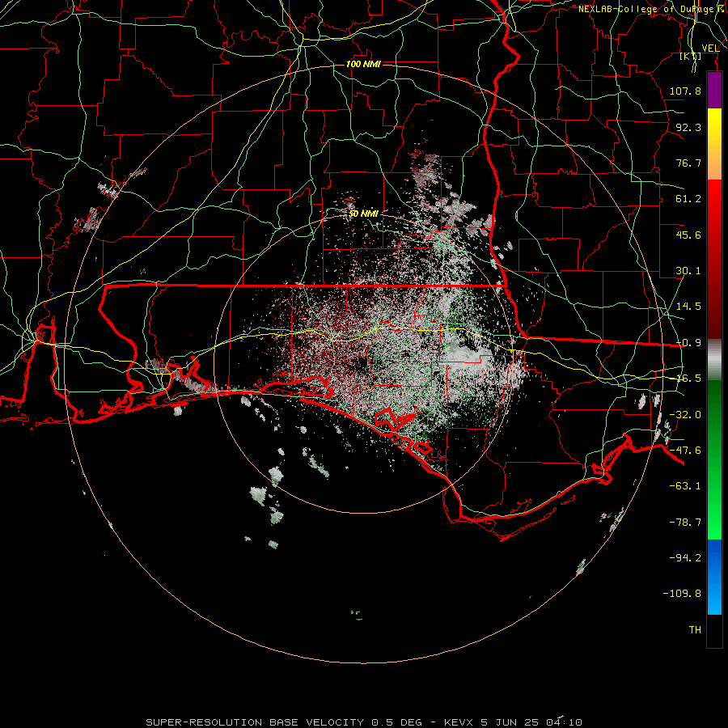The image size is (728, 728).
Task: Select the -0.9 legend value
Action: tap(688, 343)
